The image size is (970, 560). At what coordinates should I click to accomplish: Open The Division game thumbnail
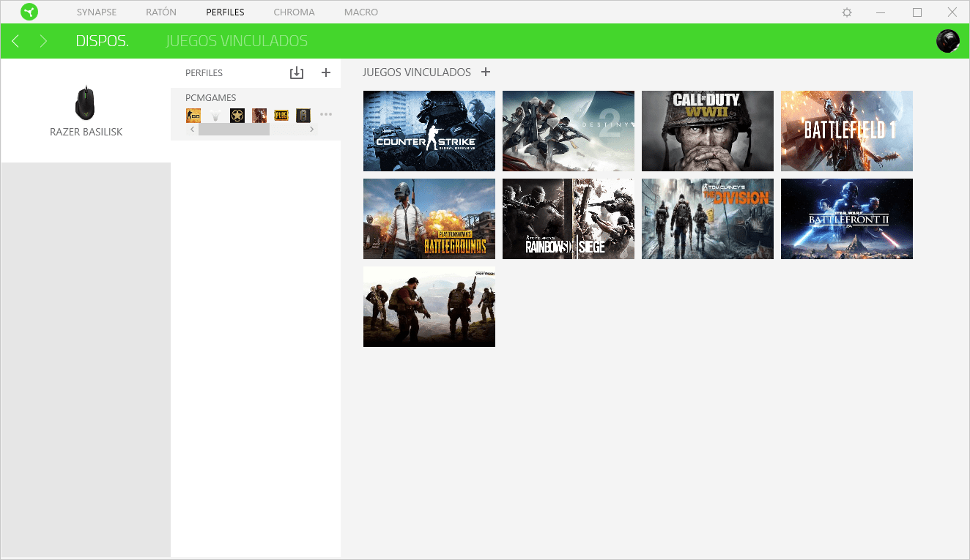(708, 219)
